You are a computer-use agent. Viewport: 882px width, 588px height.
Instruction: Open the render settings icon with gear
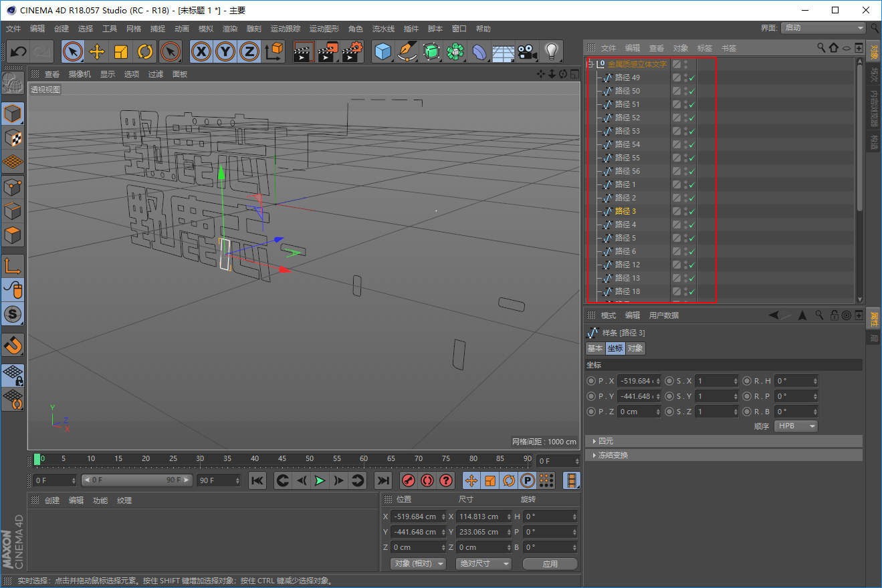tap(352, 51)
